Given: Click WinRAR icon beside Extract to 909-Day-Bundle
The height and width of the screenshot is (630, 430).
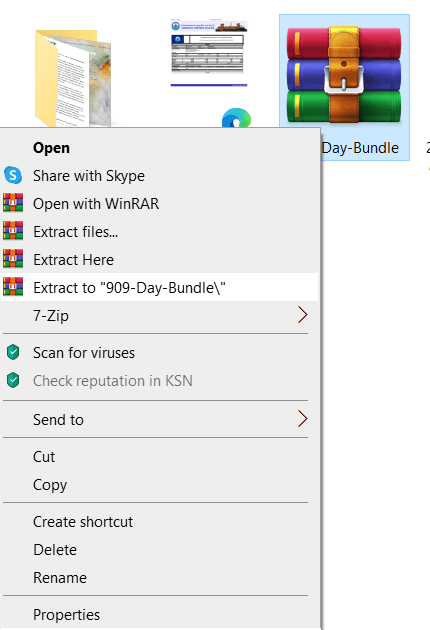Looking at the screenshot, I should click(13, 287).
